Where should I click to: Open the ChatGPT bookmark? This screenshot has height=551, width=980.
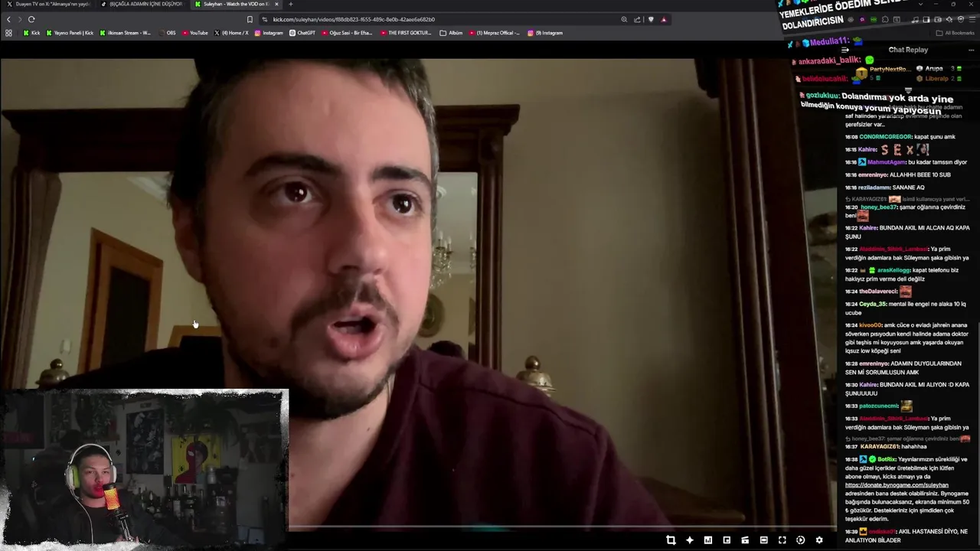click(302, 33)
